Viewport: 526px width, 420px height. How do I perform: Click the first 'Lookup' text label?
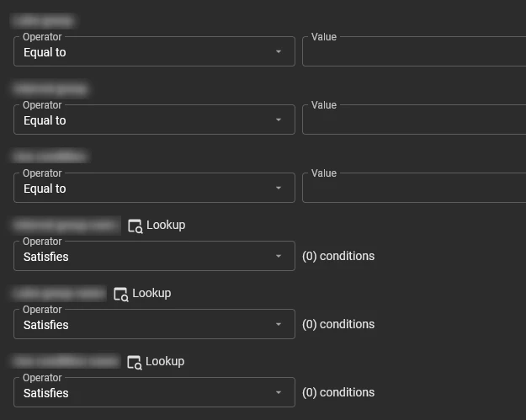point(166,225)
